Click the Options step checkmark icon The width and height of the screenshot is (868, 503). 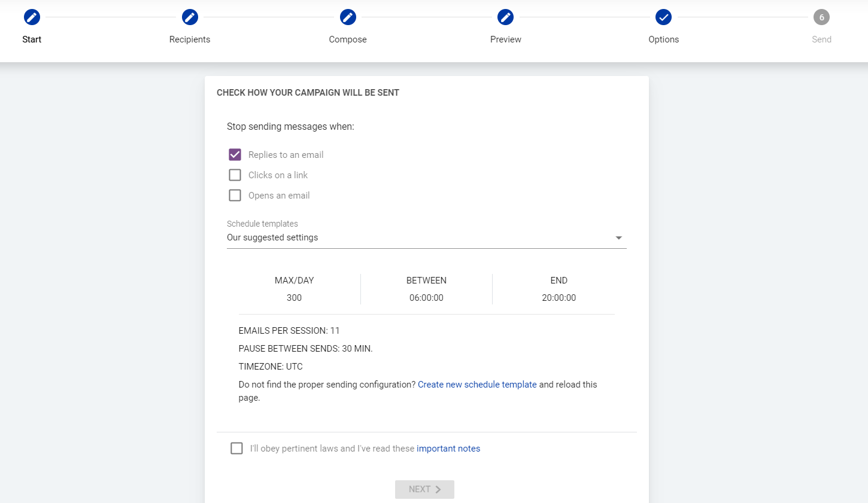tap(663, 17)
